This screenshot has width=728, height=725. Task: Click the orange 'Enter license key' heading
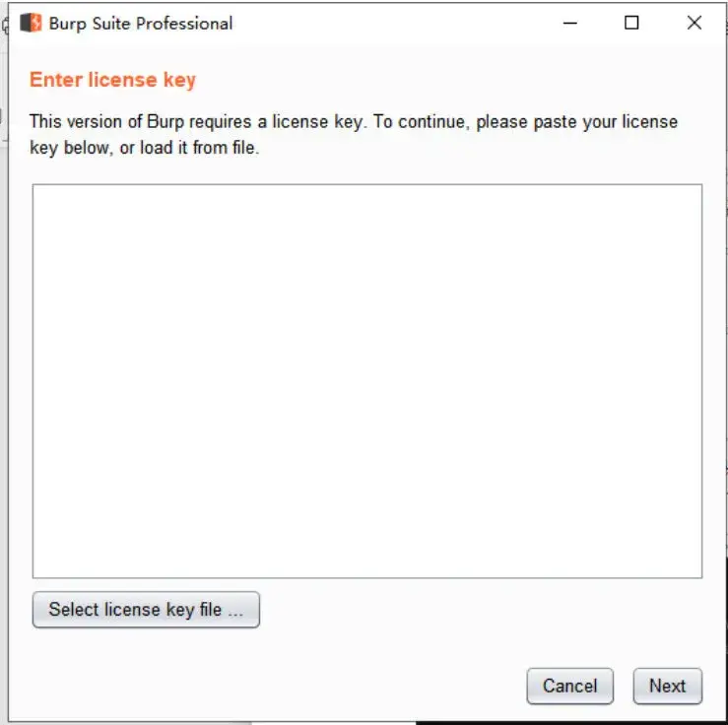click(x=112, y=80)
